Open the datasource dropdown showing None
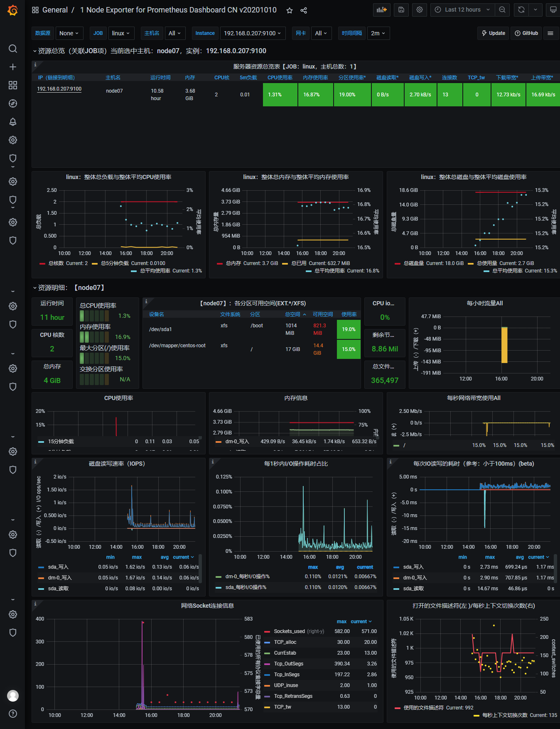The height and width of the screenshot is (729, 560). [x=69, y=33]
